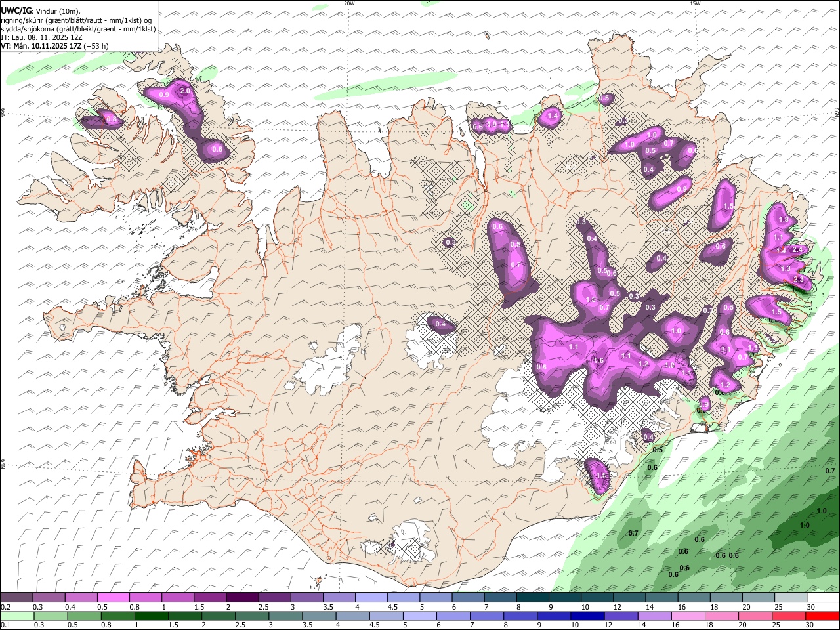Click the '2.0' precipitation value on map
Viewport: 840px width, 630px height.
point(184,91)
